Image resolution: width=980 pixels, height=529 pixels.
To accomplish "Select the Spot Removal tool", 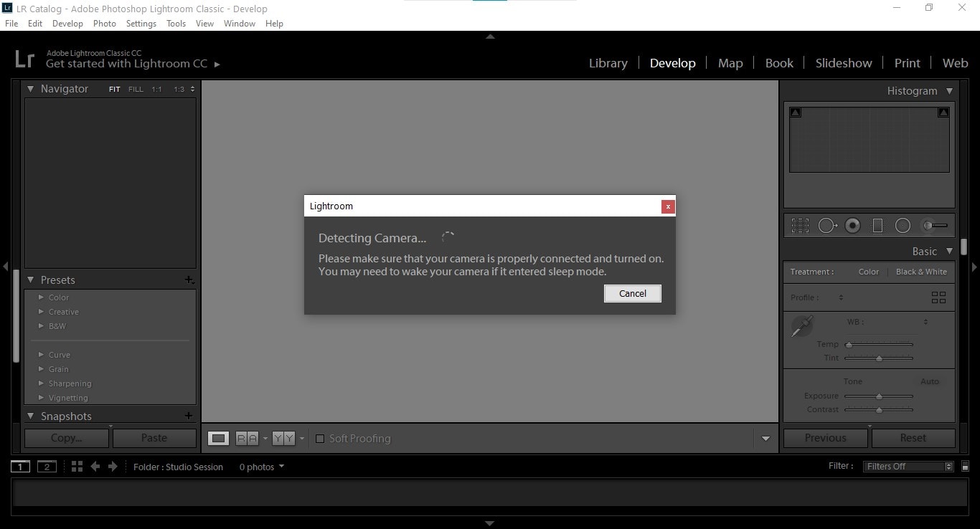I will click(x=827, y=226).
